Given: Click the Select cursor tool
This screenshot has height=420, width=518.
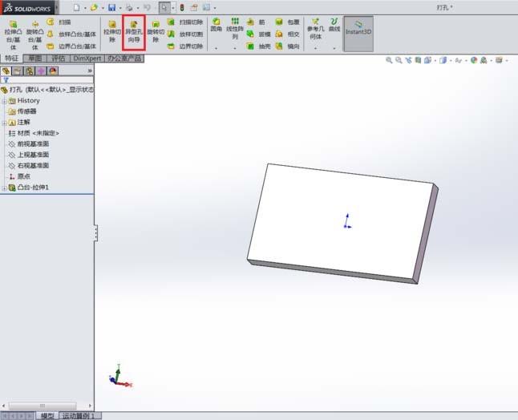Looking at the screenshot, I should (164, 7).
